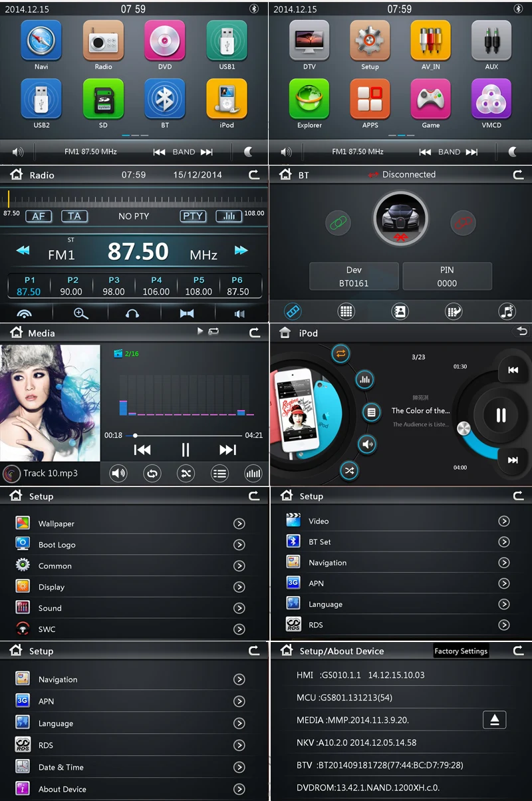Click Factory Settings button
532x801 pixels.
click(461, 651)
